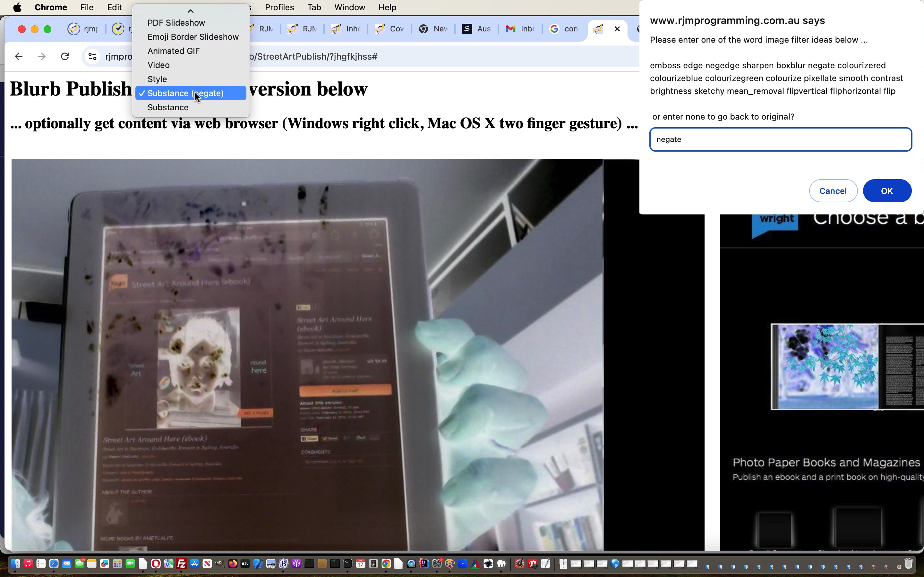
Task: Select the checked Substance (negate) option
Action: [x=185, y=94]
